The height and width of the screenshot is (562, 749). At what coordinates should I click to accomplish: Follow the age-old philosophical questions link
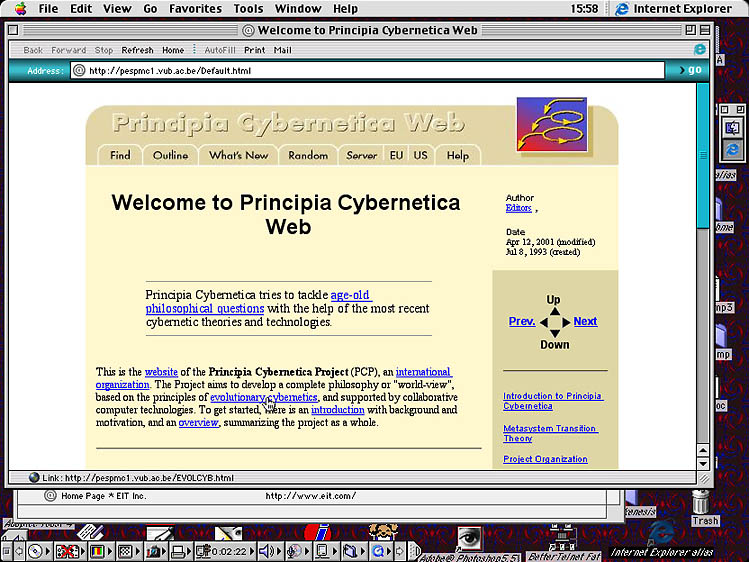[258, 302]
